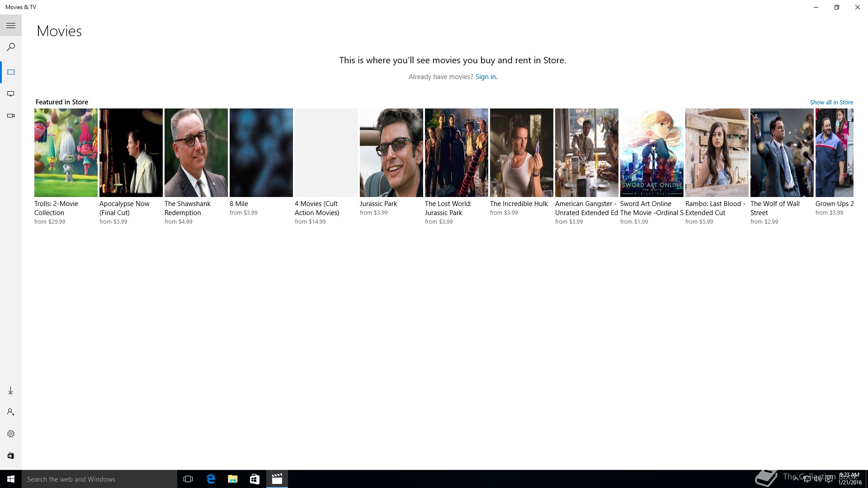The width and height of the screenshot is (868, 488).
Task: Open The Shawshank Redemption poster
Action: point(196,153)
